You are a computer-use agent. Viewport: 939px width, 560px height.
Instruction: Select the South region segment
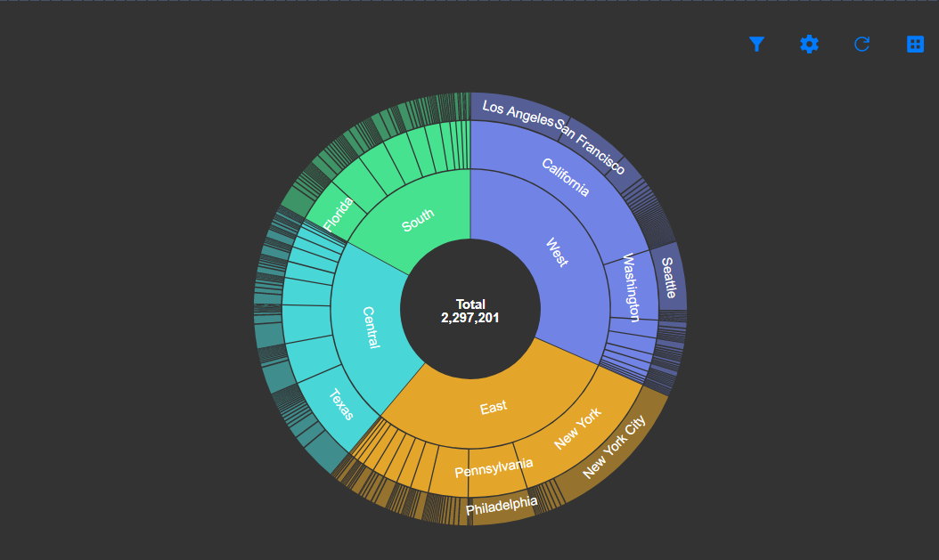pos(418,220)
